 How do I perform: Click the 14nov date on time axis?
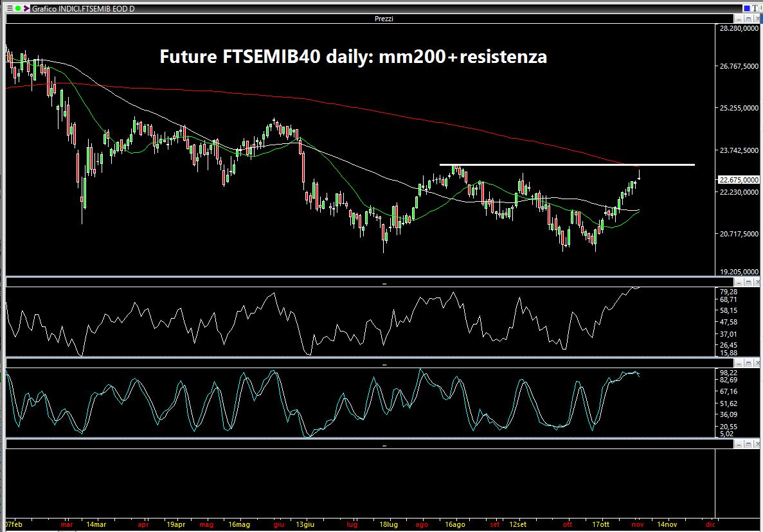click(667, 524)
